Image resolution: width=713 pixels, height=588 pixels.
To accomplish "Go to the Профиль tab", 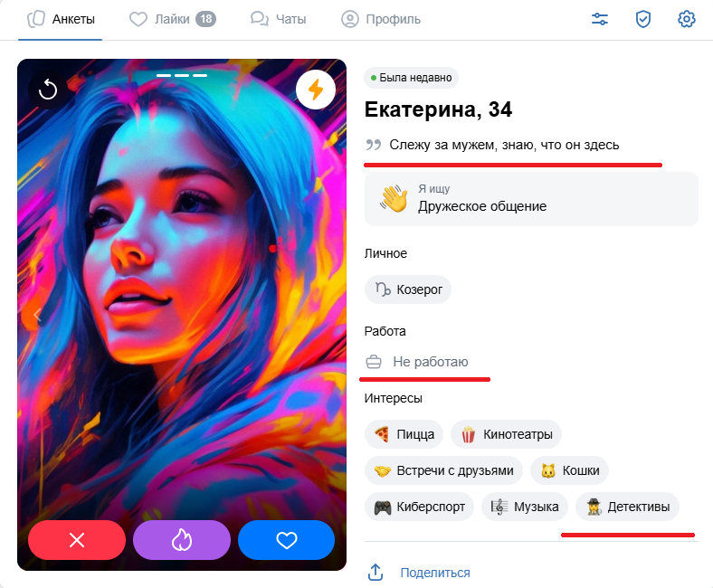I will tap(381, 19).
